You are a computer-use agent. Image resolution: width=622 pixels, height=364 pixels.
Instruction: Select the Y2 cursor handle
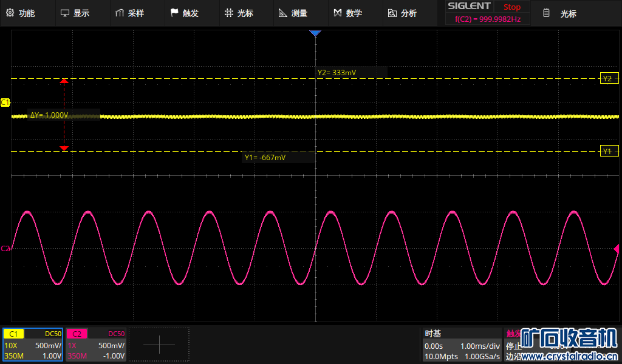pos(606,79)
